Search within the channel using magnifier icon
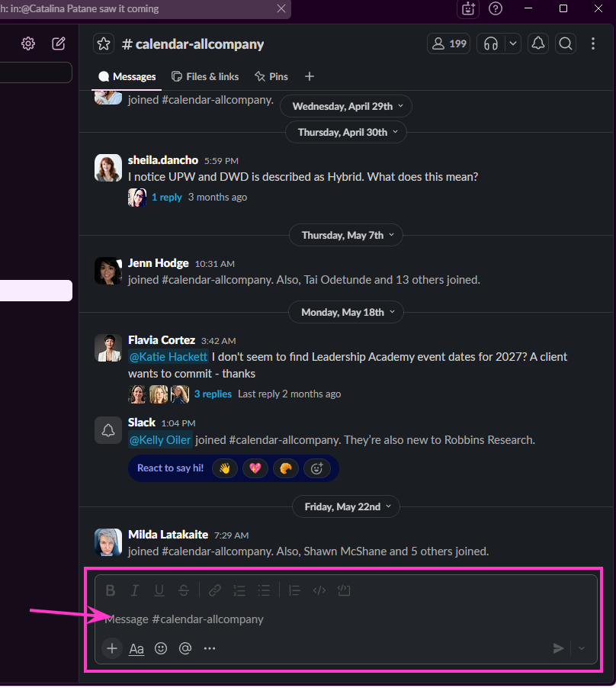 tap(566, 44)
